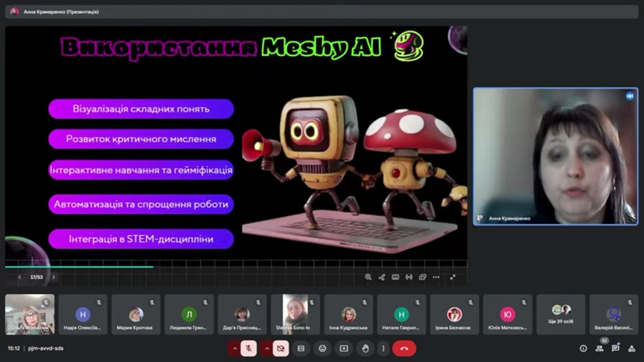The height and width of the screenshot is (362, 644).
Task: Open the emoji reactions button
Action: (x=322, y=348)
